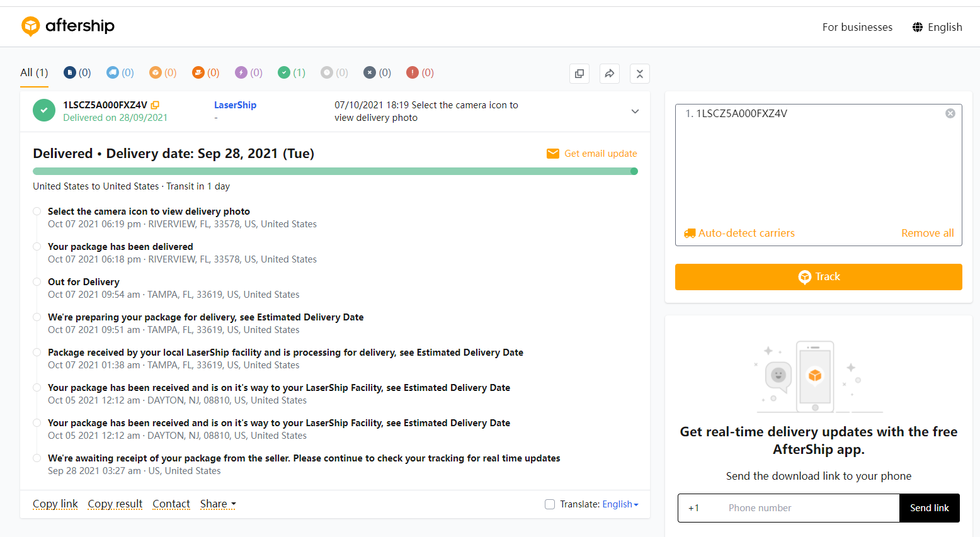Enable the Translate checkbox
This screenshot has height=537, width=980.
[550, 504]
